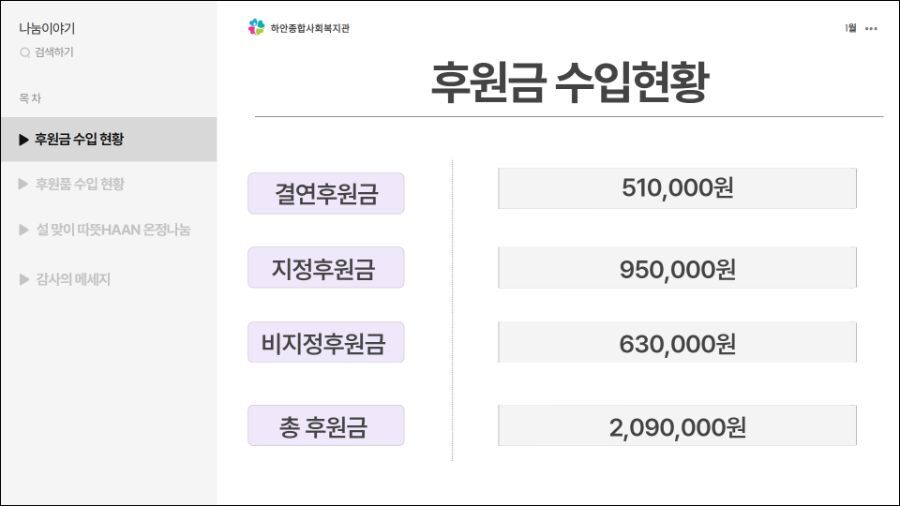Image resolution: width=900 pixels, height=506 pixels.
Task: Open 후원품 수입 현황 section
Action: click(80, 184)
